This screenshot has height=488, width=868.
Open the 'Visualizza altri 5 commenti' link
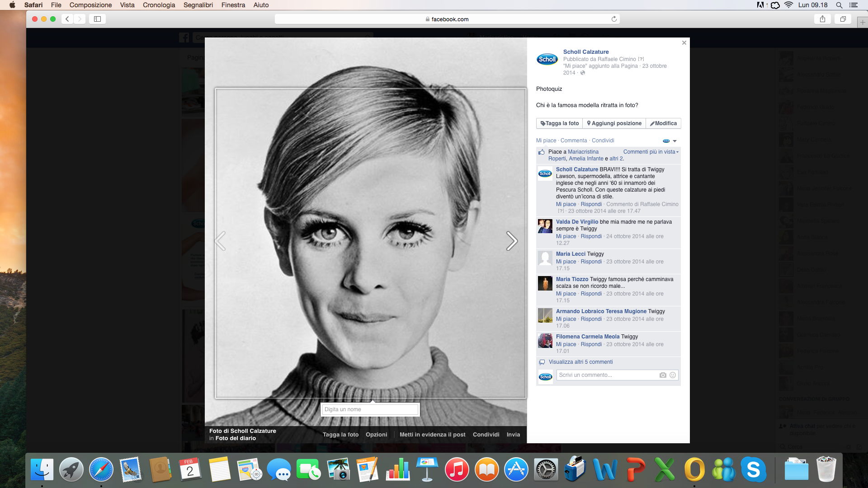(580, 362)
